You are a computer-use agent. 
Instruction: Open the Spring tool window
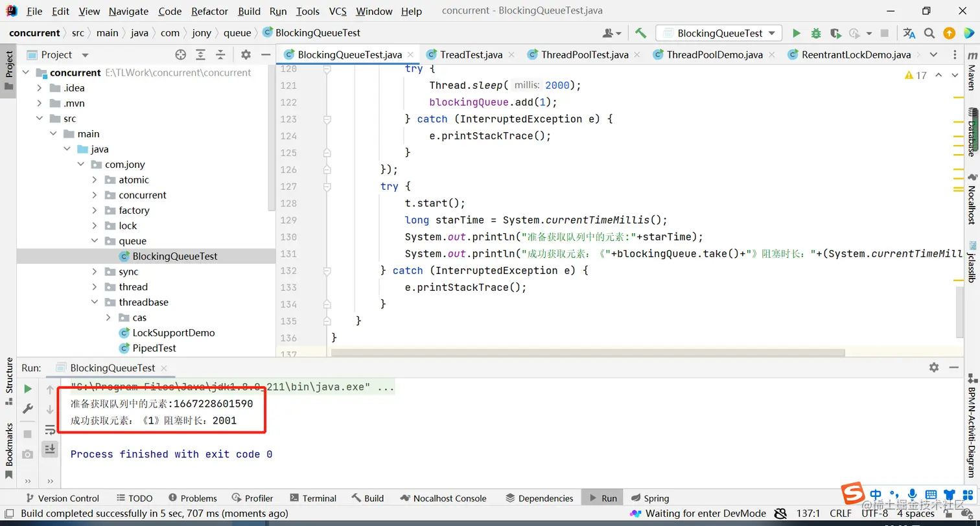click(x=649, y=498)
